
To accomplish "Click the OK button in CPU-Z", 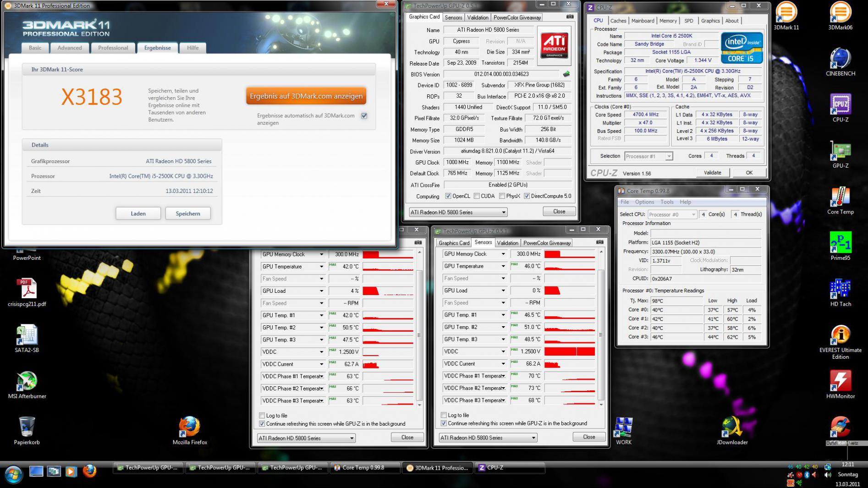I will point(749,173).
